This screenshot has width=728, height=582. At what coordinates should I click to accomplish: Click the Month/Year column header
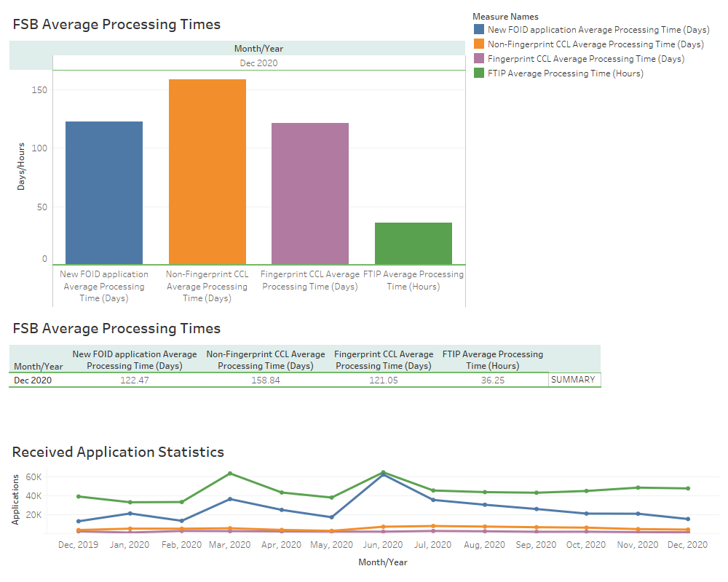point(39,366)
